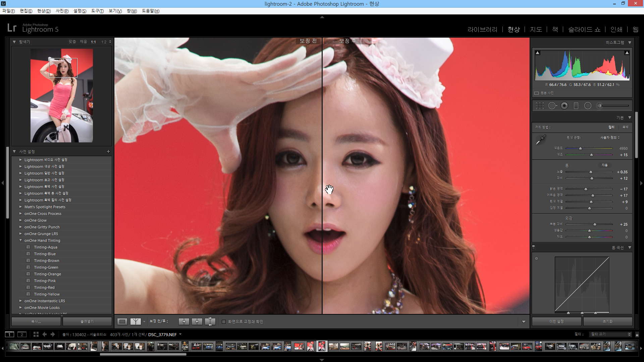Enable the soft proofing checkbox in the toolbar
644x362 pixels.
click(224, 322)
